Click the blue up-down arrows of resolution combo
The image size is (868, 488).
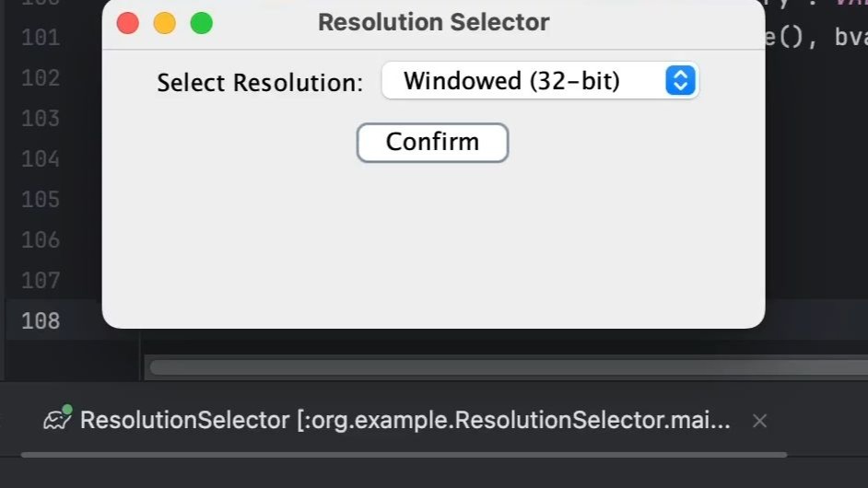[x=680, y=80]
